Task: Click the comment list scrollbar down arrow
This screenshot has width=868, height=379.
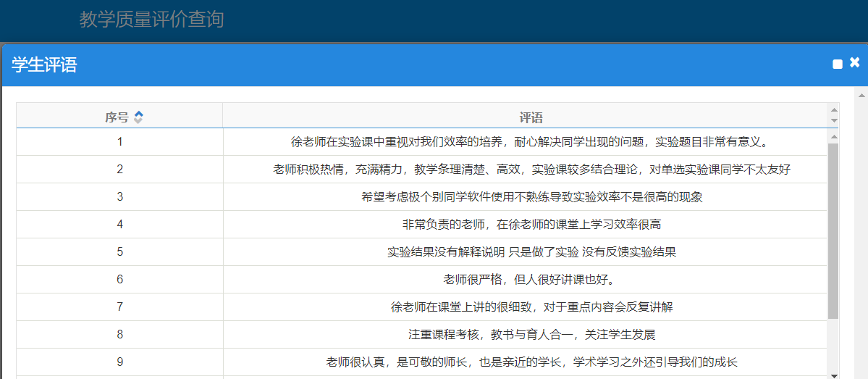Action: (x=833, y=375)
